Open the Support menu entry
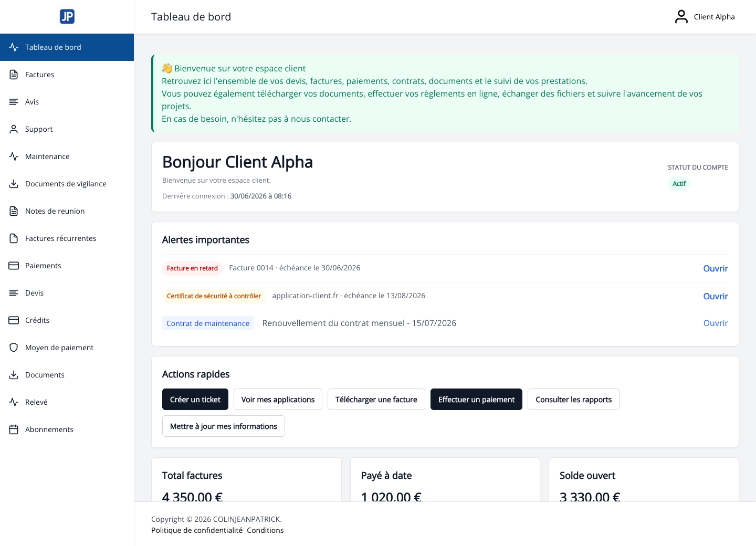 point(67,129)
